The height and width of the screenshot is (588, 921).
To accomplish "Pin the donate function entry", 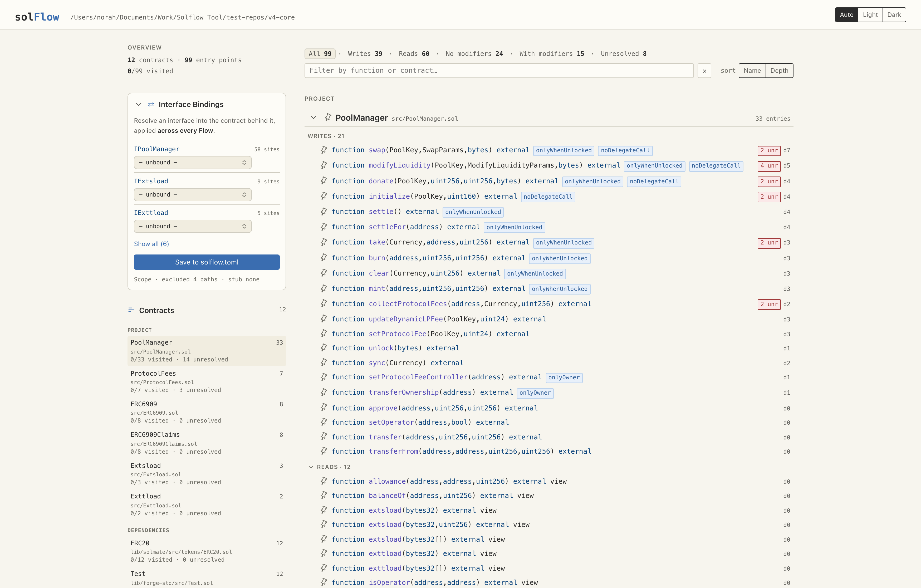I will point(324,180).
